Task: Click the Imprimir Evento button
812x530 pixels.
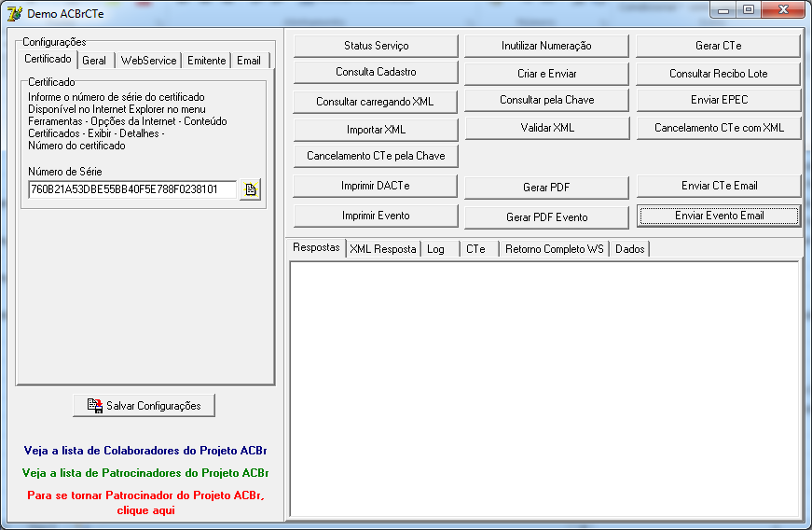Action: pyautogui.click(x=376, y=216)
